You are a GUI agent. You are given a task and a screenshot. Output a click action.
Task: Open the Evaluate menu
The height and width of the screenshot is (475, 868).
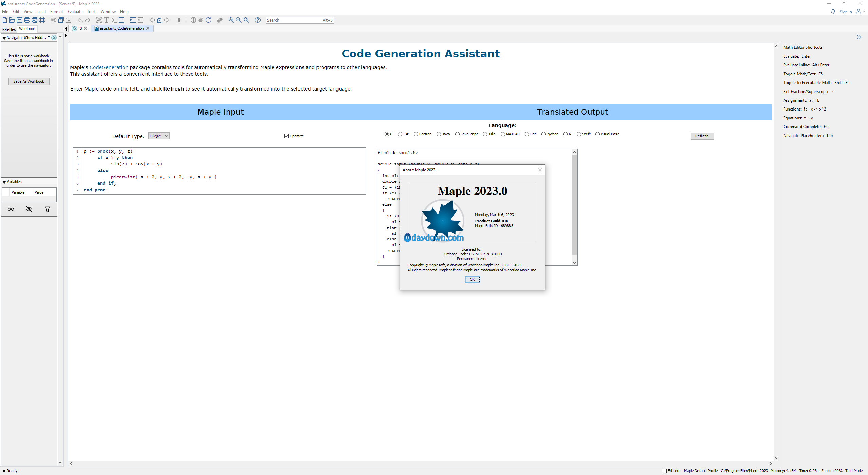tap(75, 11)
